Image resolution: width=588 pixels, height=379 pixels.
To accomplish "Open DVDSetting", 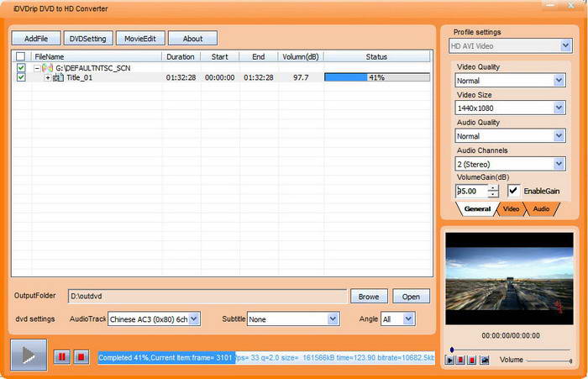I will [88, 39].
